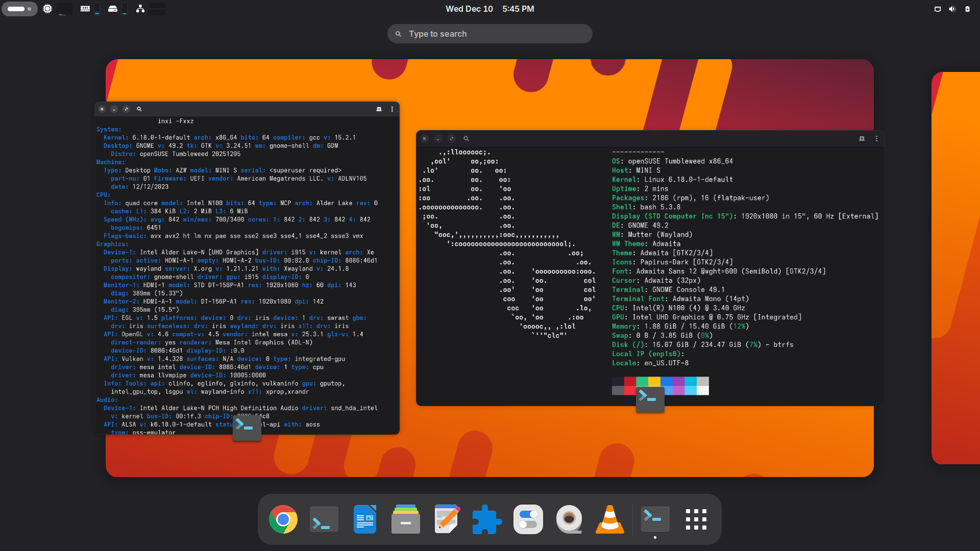Image resolution: width=980 pixels, height=551 pixels.
Task: Open Extensions puzzle-piece app in dock
Action: point(487,519)
